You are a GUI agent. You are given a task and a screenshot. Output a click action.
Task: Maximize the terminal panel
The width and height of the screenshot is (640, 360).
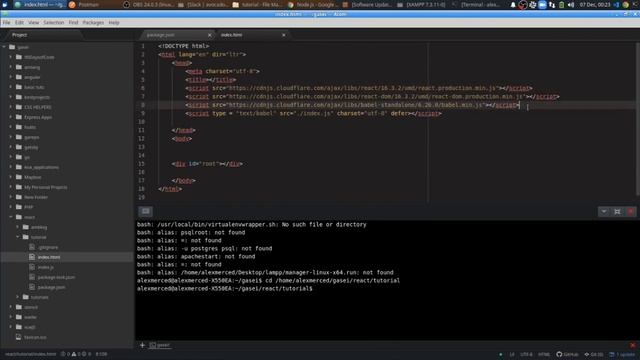(x=617, y=211)
